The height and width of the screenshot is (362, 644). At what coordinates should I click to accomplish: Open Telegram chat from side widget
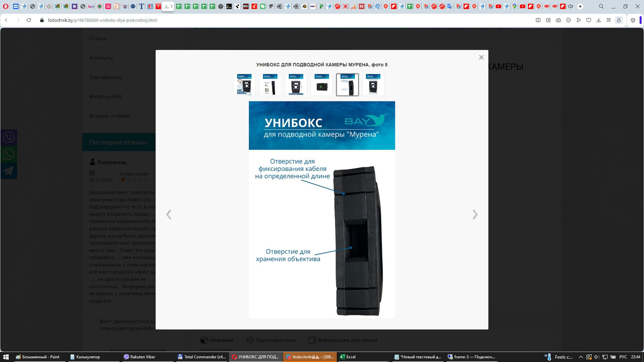pos(9,170)
